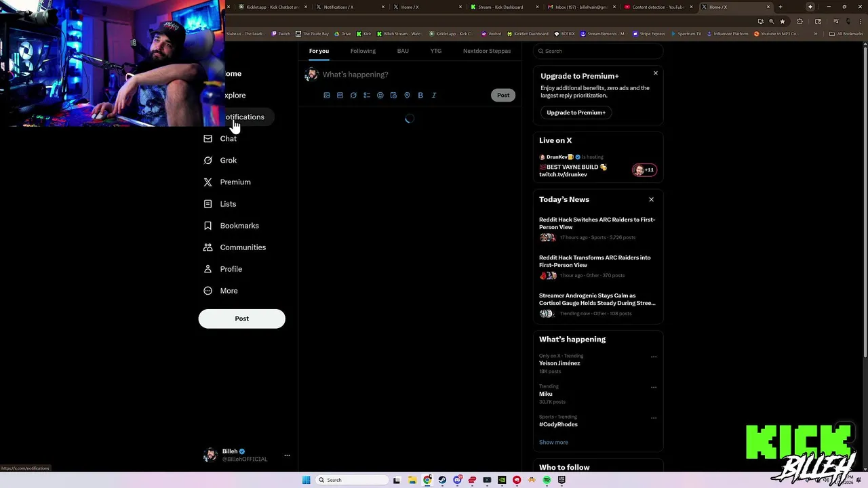Bookmark this page with star icon

pos(782,21)
